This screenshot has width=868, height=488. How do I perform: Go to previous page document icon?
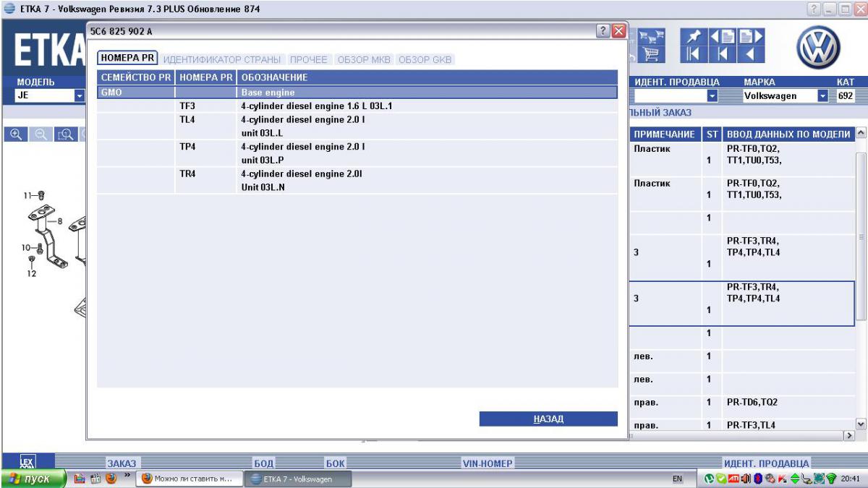(722, 37)
